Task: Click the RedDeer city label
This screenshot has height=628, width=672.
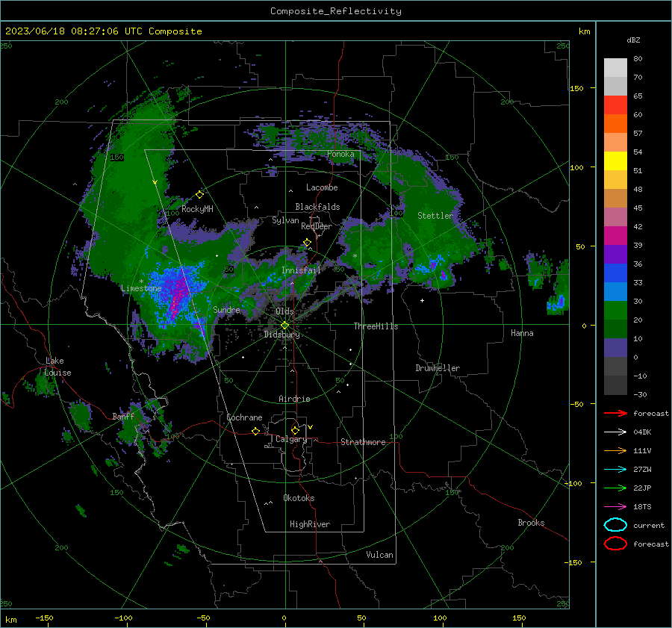Action: pos(317,226)
